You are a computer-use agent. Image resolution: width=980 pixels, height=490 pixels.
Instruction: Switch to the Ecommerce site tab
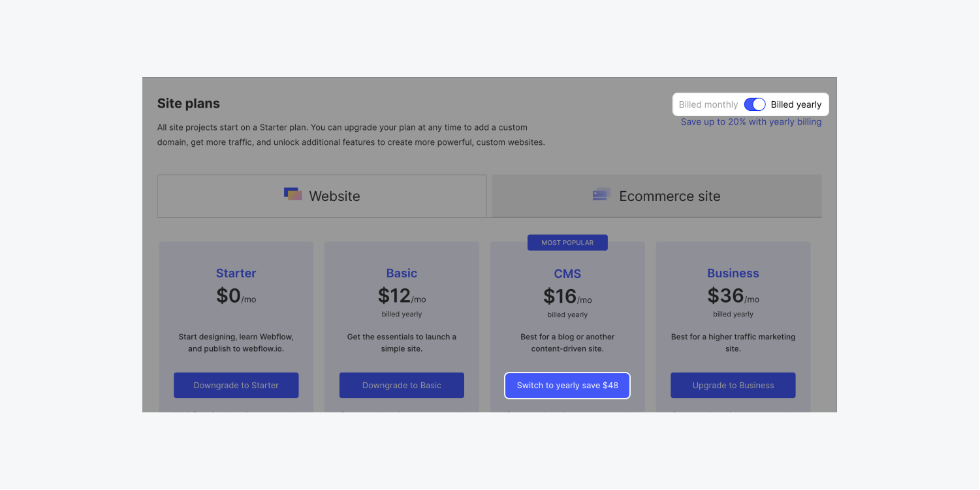pyautogui.click(x=656, y=196)
